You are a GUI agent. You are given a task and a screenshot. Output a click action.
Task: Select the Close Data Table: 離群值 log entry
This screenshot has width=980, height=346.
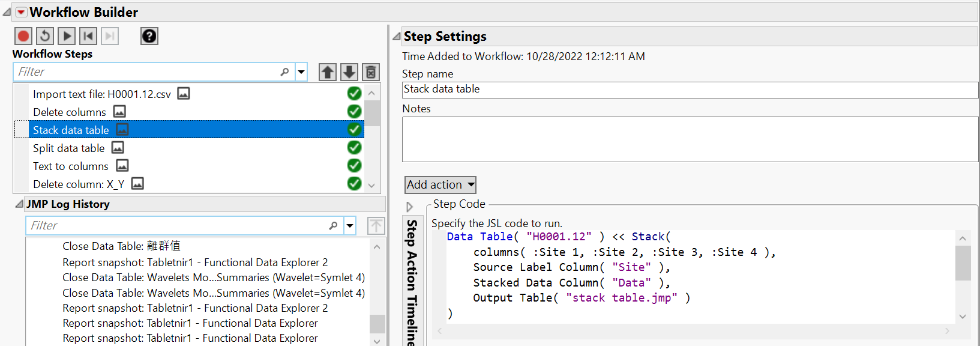click(x=121, y=246)
